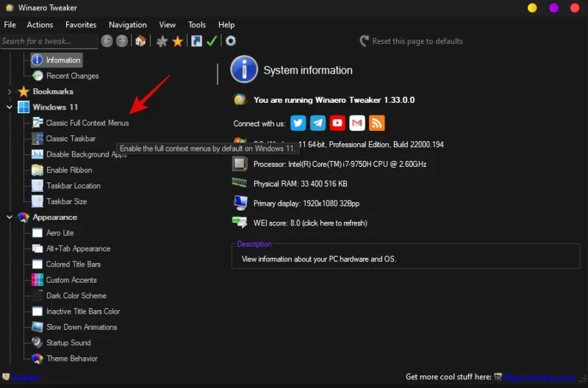
Task: Click WEI score to refresh
Action: pos(310,223)
